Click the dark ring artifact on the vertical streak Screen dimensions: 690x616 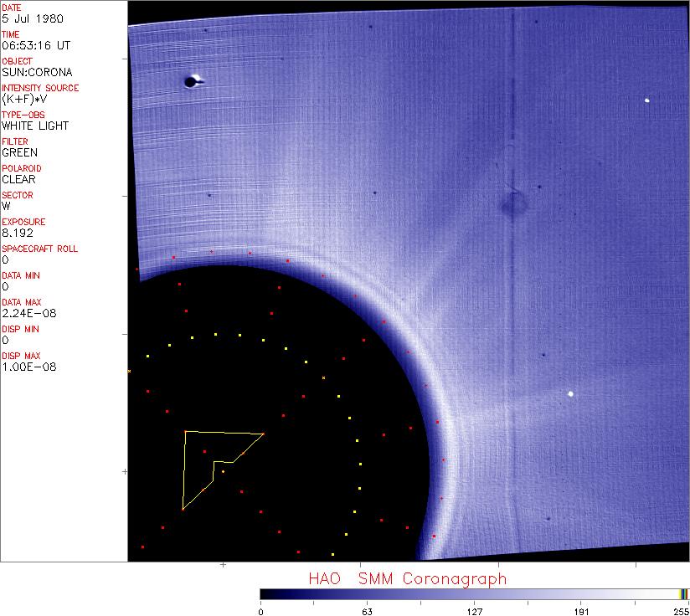coord(512,202)
